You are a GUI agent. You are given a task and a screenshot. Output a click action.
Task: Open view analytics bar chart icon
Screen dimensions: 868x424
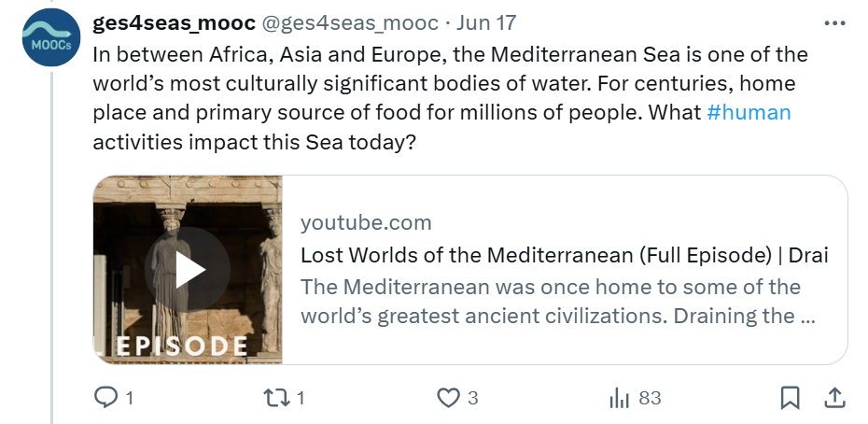[620, 398]
